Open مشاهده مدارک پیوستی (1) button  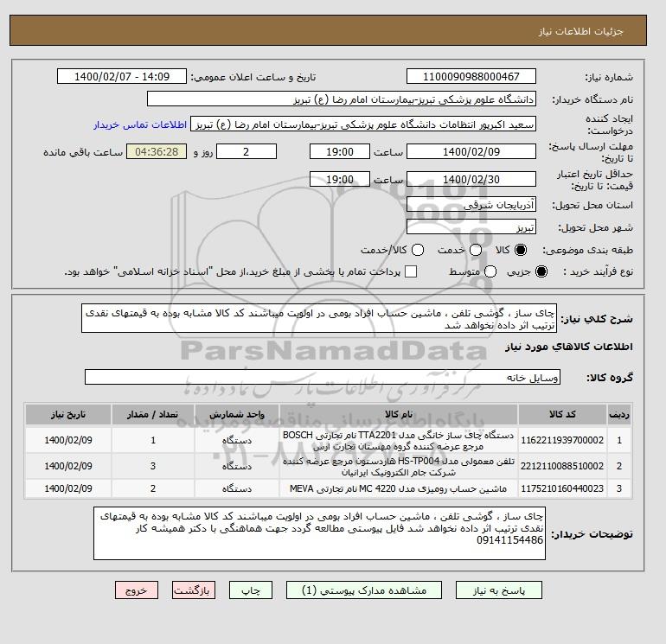[x=364, y=590]
